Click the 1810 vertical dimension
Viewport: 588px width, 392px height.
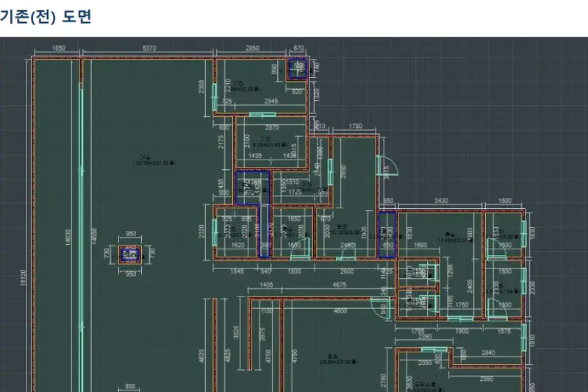pos(532,341)
